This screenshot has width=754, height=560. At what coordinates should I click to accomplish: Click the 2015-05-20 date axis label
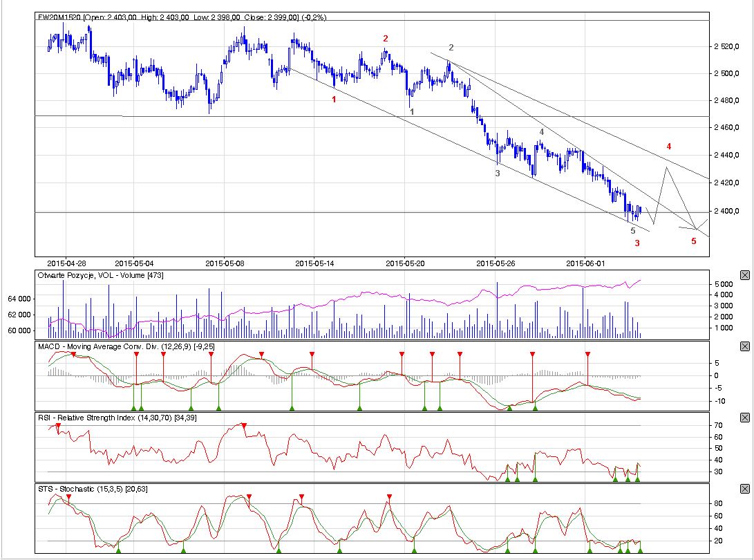404,263
